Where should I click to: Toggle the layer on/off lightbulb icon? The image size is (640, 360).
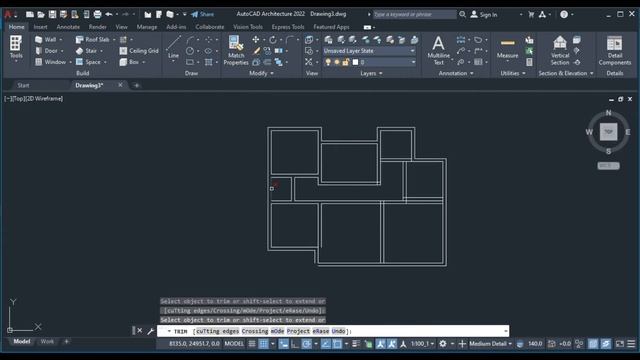[x=328, y=62]
